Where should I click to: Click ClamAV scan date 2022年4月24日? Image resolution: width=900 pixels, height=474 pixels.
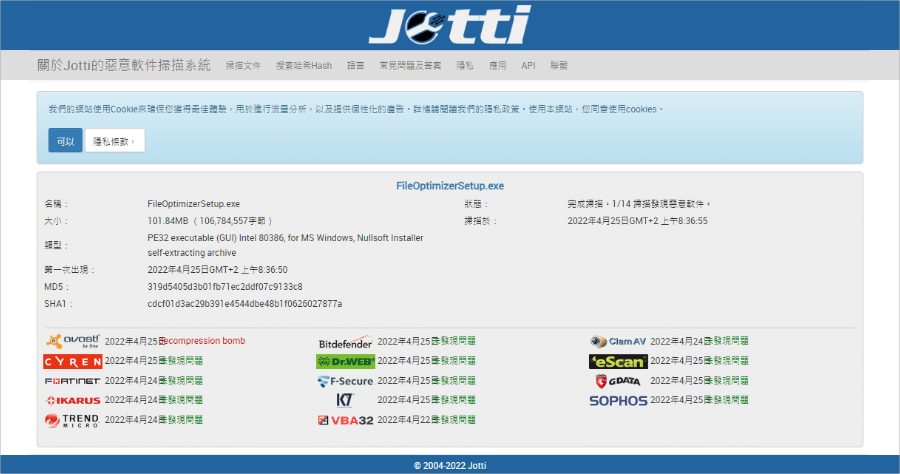681,341
